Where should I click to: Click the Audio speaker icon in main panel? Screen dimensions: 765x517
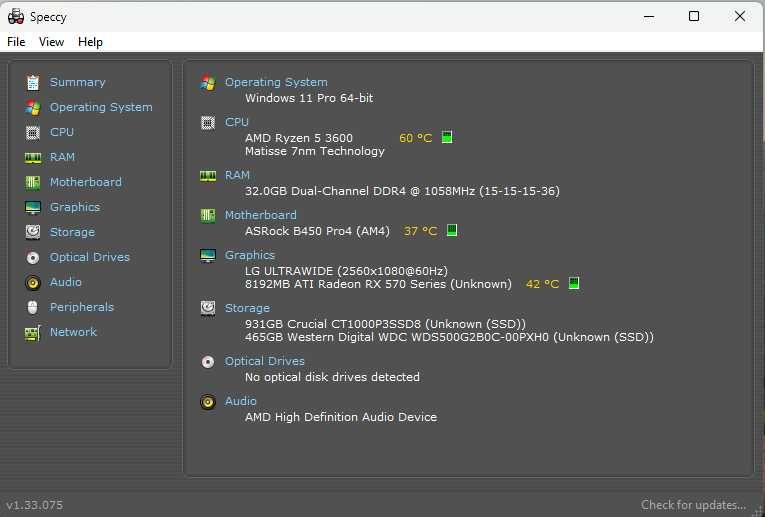(x=208, y=401)
